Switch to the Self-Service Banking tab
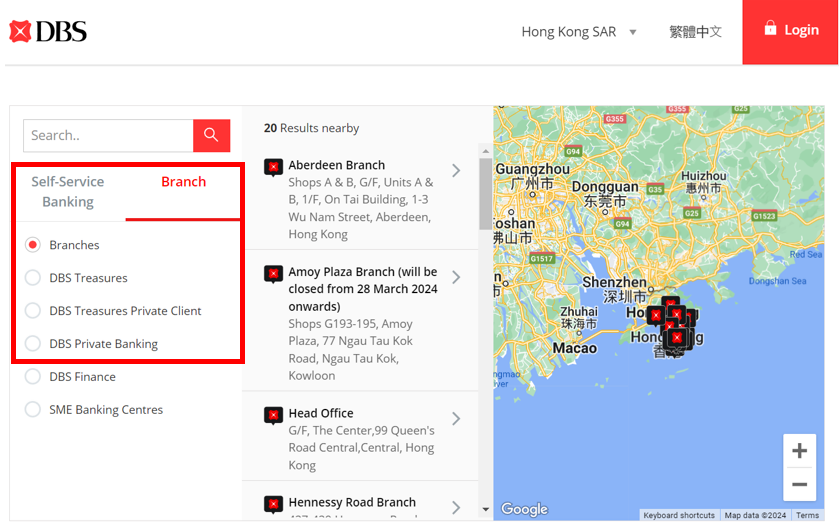Viewport: 839px width, 527px height. (68, 191)
